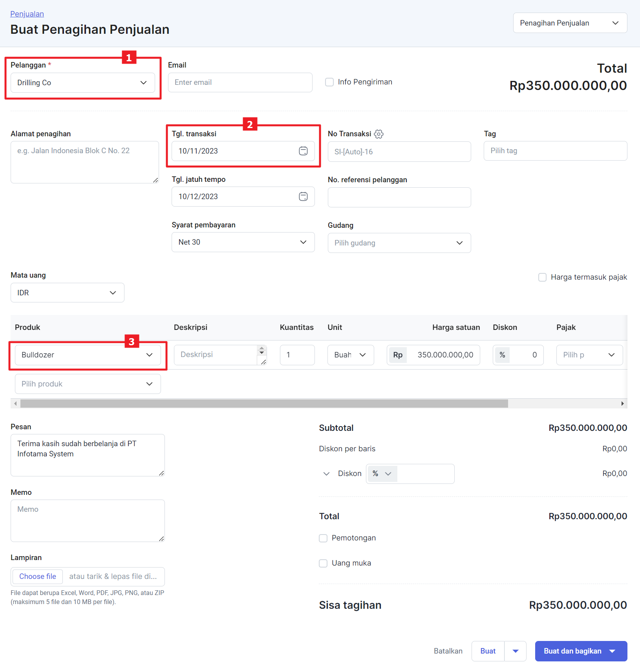
Task: Enable the Pemotongan checkbox
Action: click(323, 538)
